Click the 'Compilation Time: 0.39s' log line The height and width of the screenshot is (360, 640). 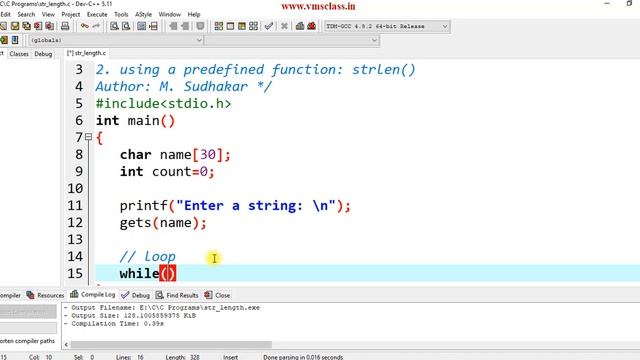(114, 324)
